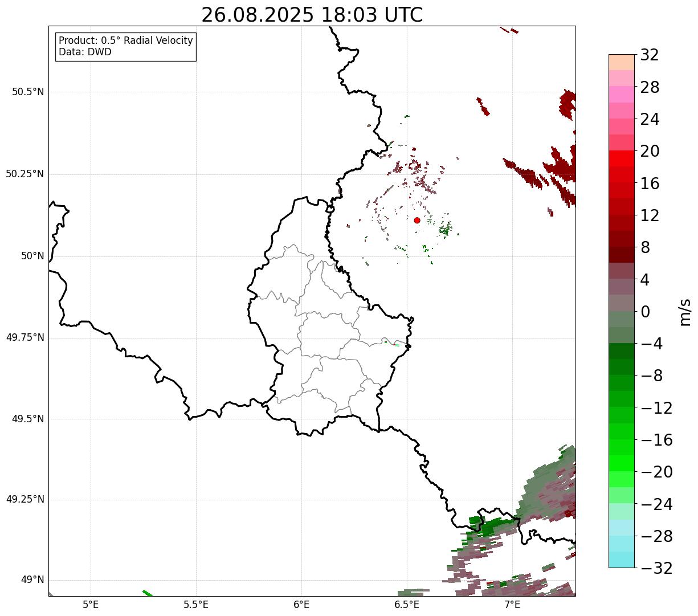The width and height of the screenshot is (698, 616).
Task: Click the peach top colorbar swatch
Action: pos(622,63)
